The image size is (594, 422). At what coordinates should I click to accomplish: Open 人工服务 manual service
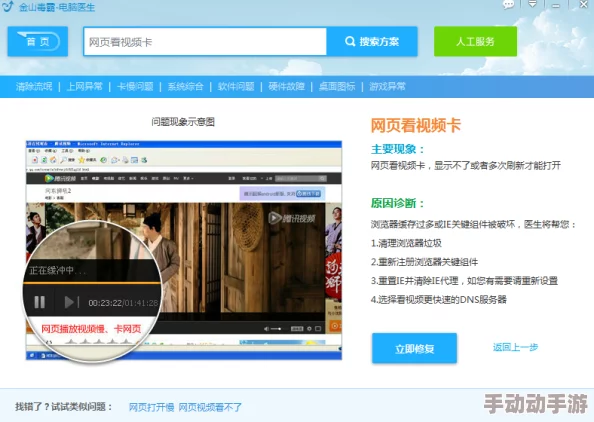[475, 41]
